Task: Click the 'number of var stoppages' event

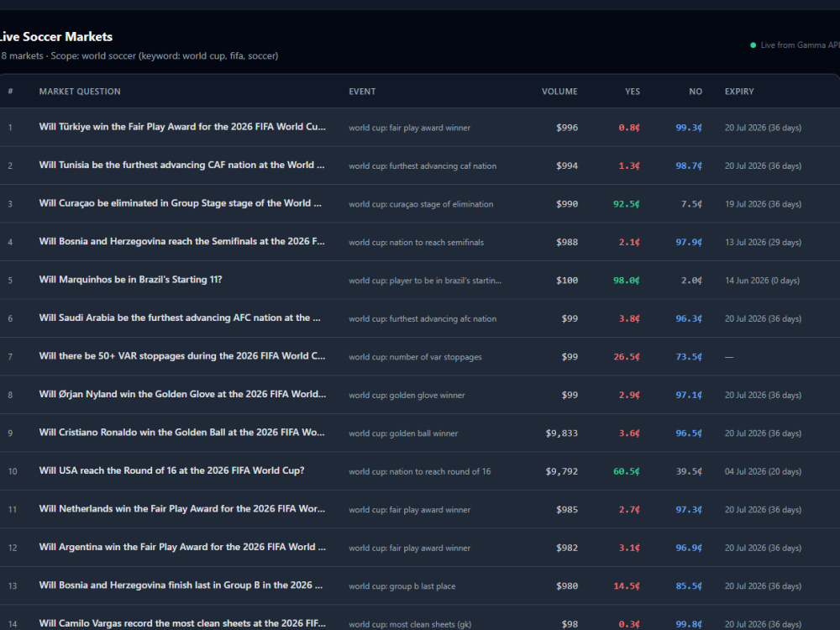Action: 415,357
